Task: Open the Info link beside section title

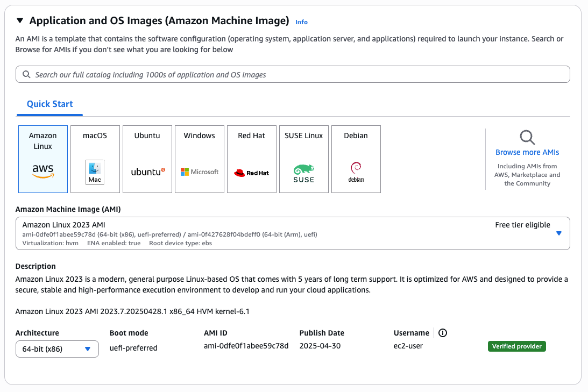Action: click(301, 22)
